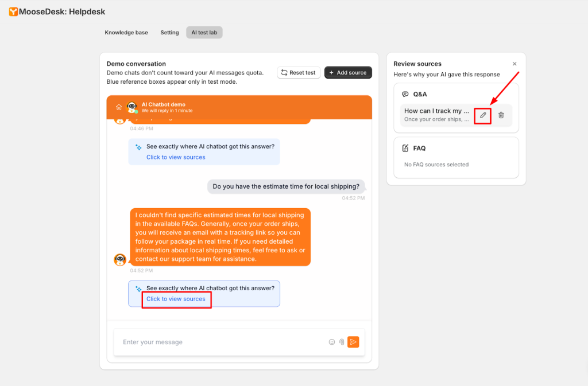Click the orange send message icon
The width and height of the screenshot is (588, 386).
coord(353,342)
